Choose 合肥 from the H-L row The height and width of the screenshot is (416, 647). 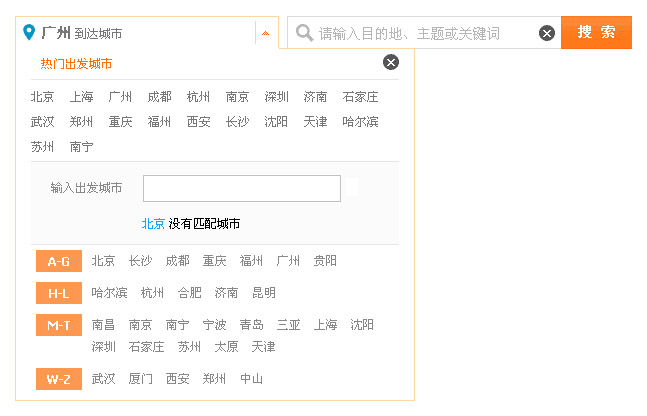190,293
